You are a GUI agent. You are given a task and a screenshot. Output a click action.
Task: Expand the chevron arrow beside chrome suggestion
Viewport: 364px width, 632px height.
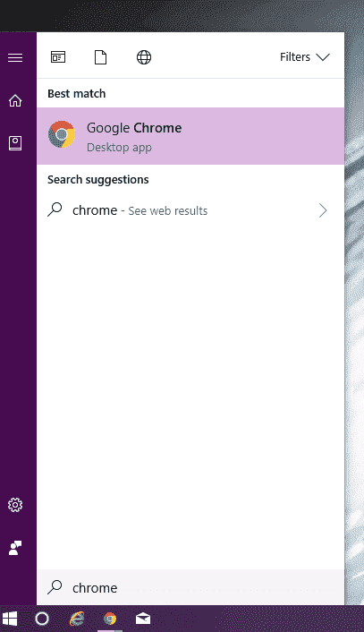pos(323,210)
